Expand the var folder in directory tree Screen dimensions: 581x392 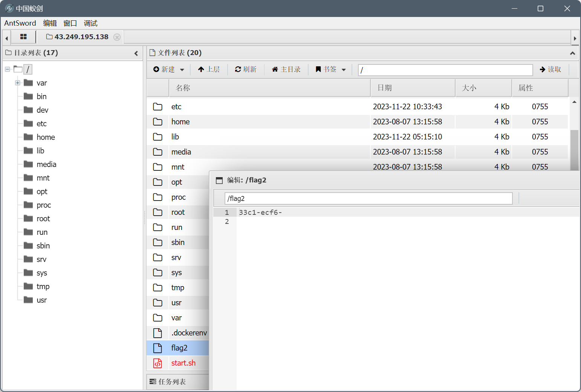[17, 83]
